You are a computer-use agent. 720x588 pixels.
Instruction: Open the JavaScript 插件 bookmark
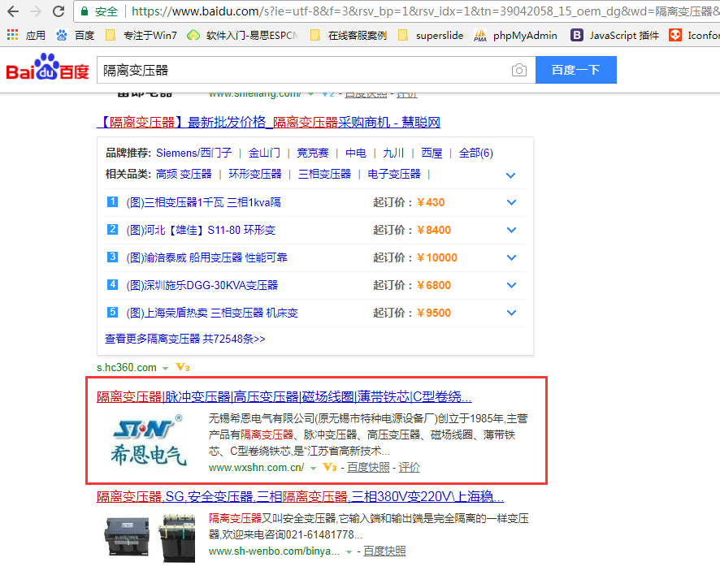tap(615, 35)
